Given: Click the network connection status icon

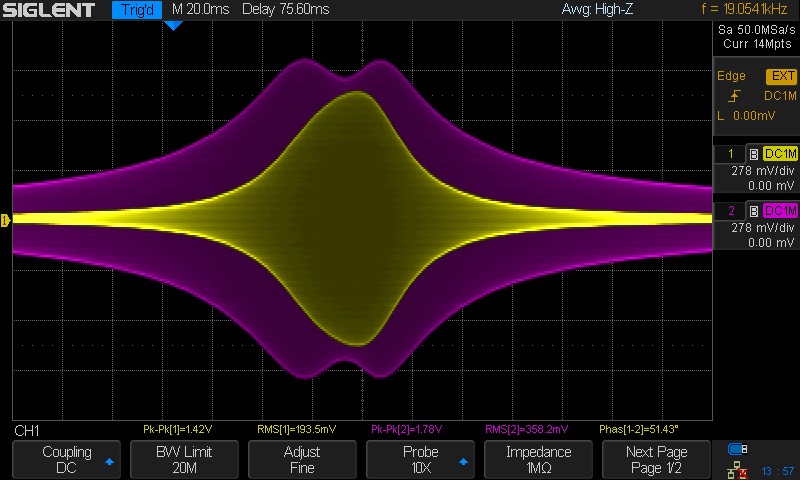Looking at the screenshot, I should pos(738,468).
